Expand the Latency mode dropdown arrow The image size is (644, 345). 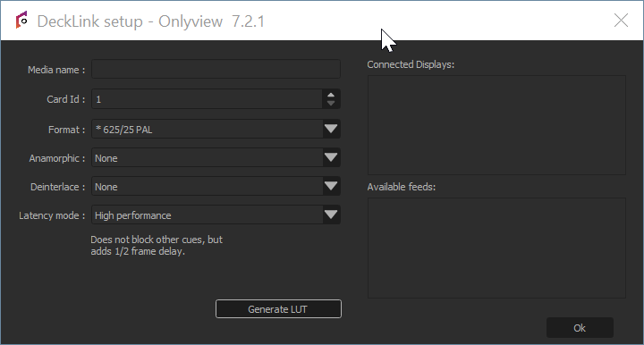tap(331, 215)
